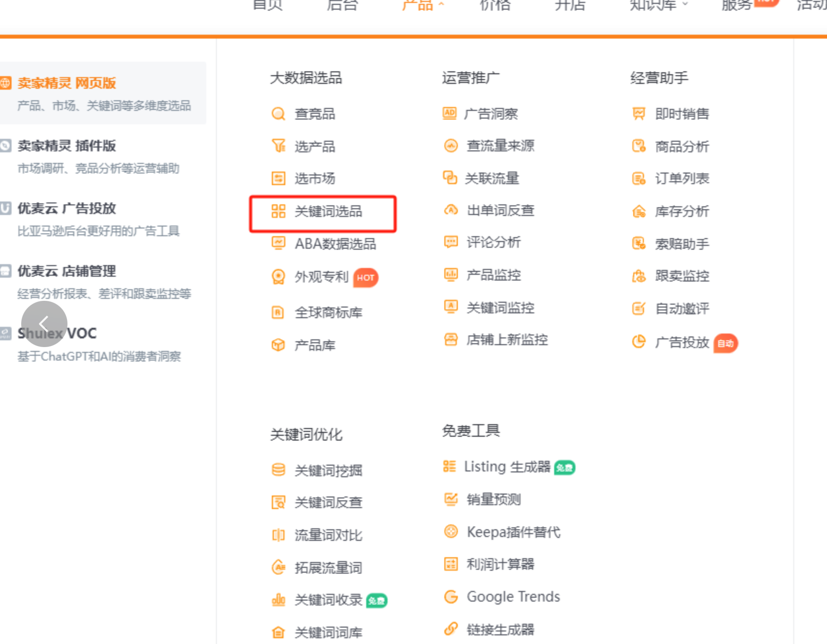
Task: Open the 利润计算器 link
Action: click(500, 564)
